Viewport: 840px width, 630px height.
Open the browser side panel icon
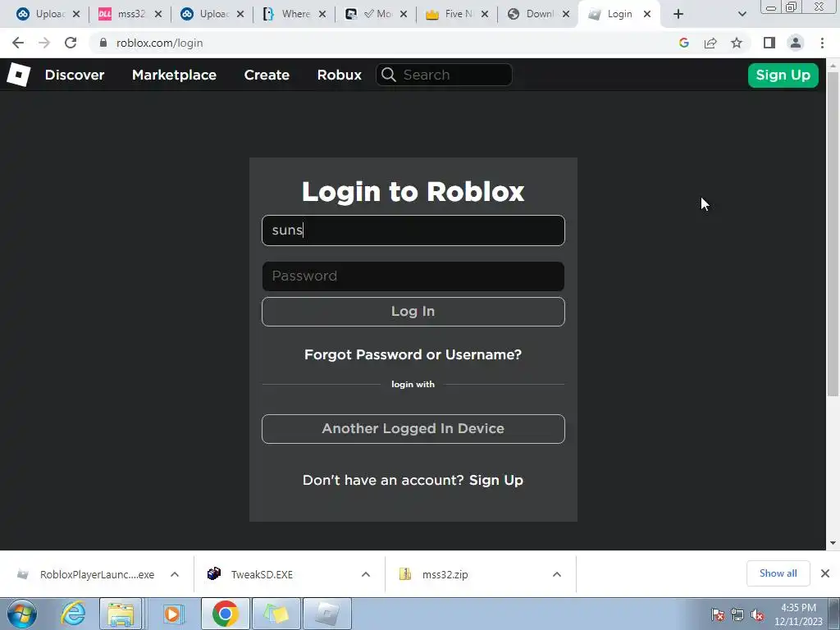tap(769, 43)
